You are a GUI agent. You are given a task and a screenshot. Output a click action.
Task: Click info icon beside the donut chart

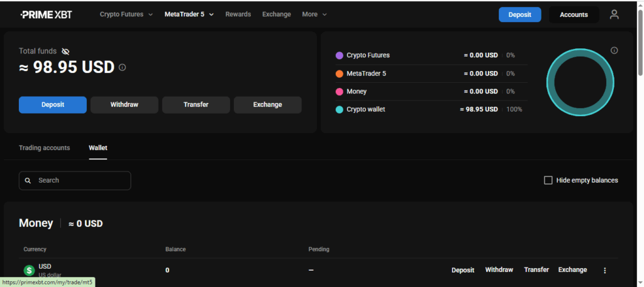click(x=614, y=50)
